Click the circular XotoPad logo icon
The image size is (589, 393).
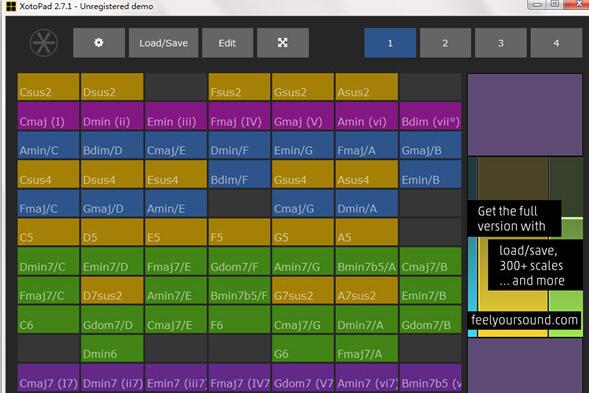44,43
